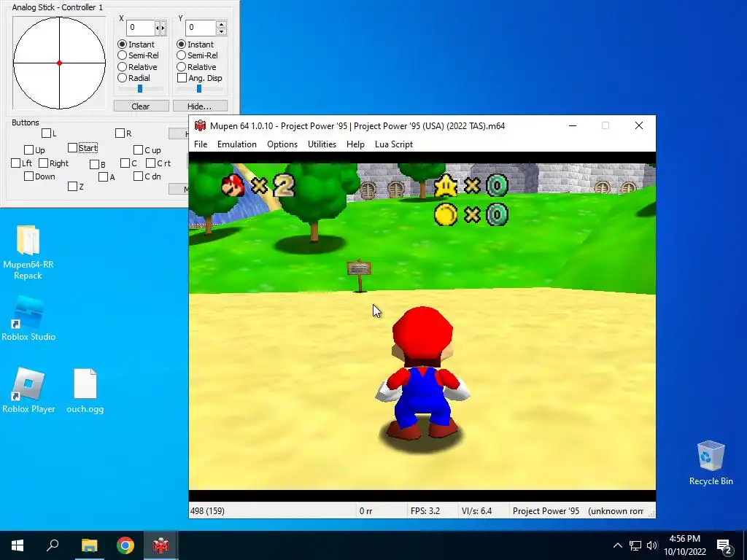Open the notification center icon

tap(724, 545)
